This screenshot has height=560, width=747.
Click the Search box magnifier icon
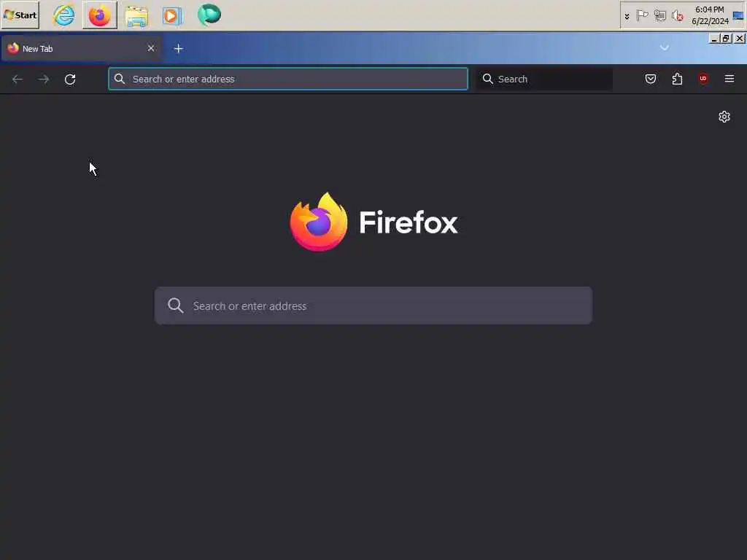[487, 79]
